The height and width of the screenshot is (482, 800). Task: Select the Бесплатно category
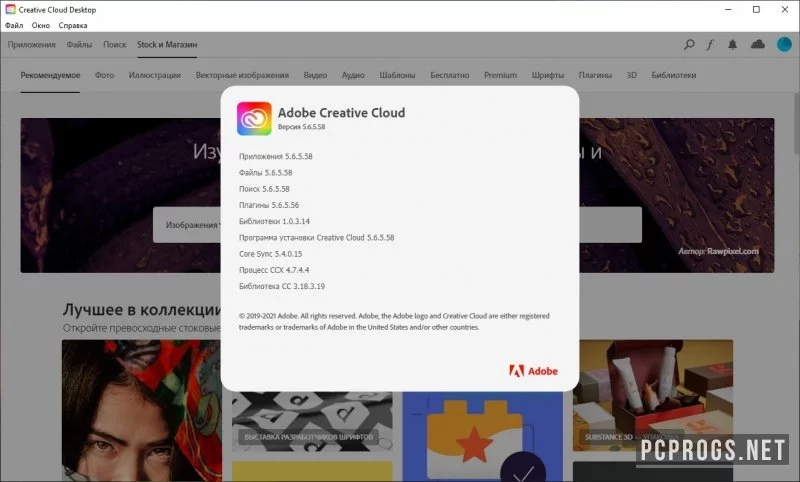pos(449,75)
